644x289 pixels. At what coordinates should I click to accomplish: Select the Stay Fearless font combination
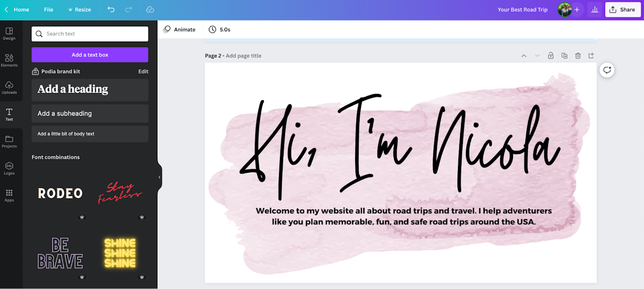(x=120, y=193)
